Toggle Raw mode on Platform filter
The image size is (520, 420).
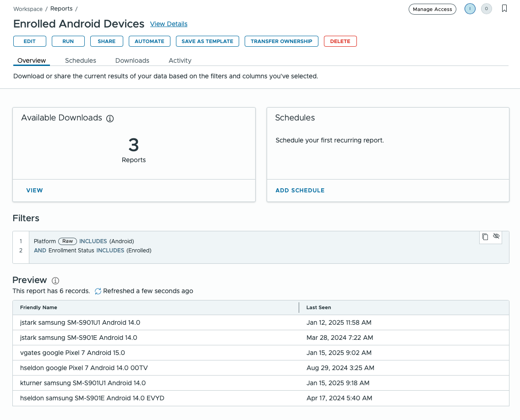[67, 241]
